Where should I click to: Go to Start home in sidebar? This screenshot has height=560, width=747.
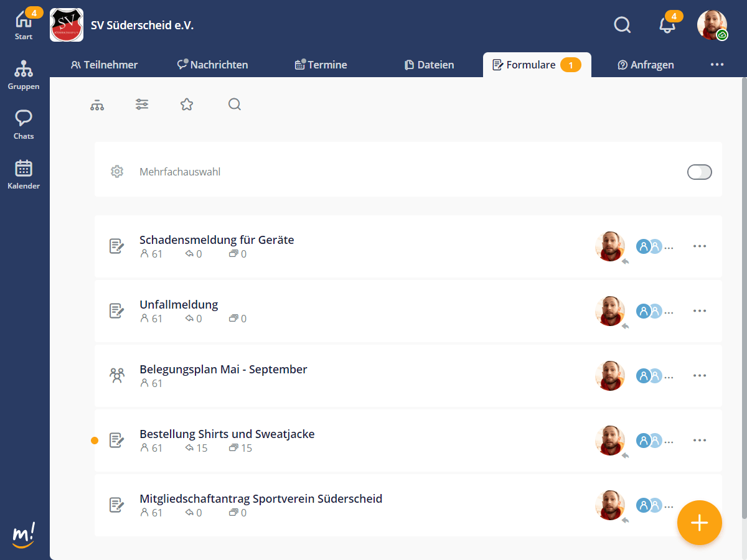[24, 25]
